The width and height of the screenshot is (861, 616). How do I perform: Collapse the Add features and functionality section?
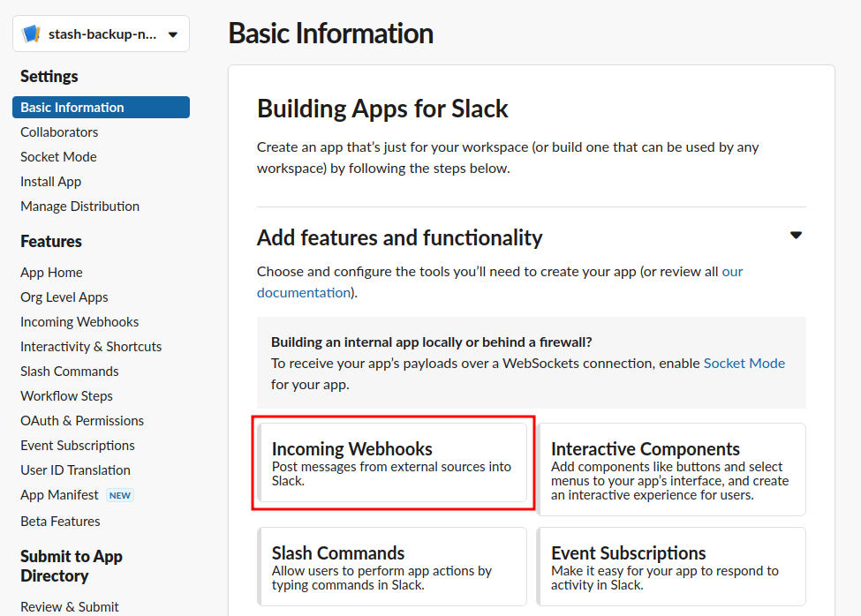tap(796, 236)
